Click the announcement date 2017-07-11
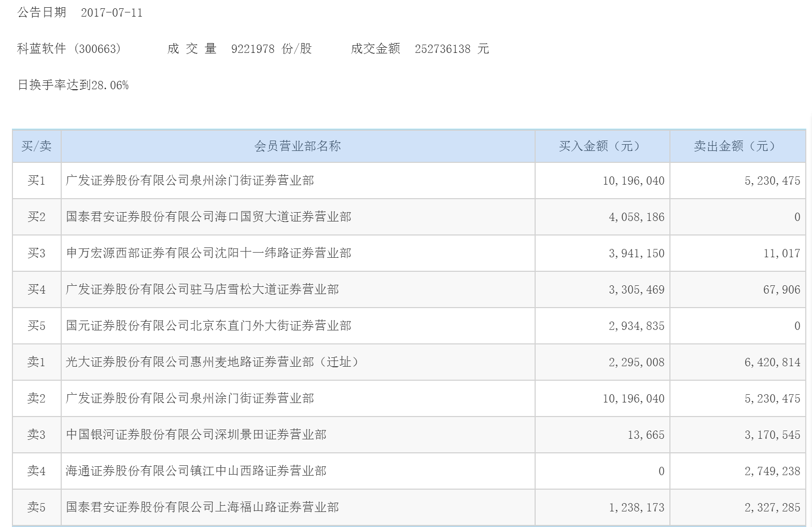The height and width of the screenshot is (527, 812). tap(111, 12)
